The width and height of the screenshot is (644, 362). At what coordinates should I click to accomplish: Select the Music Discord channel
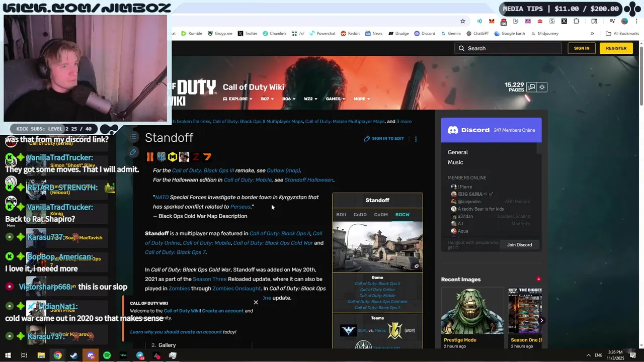[455, 162]
